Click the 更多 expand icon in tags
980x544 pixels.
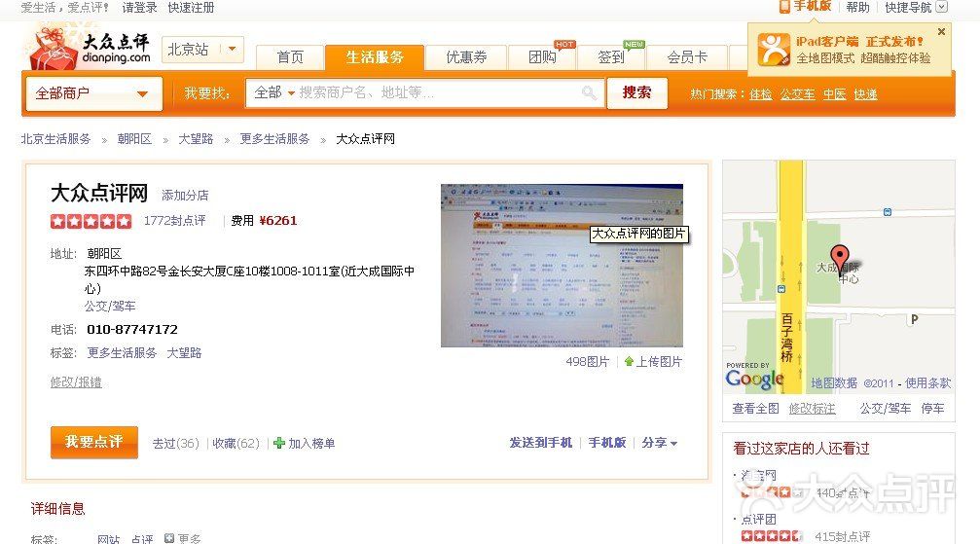(168, 538)
